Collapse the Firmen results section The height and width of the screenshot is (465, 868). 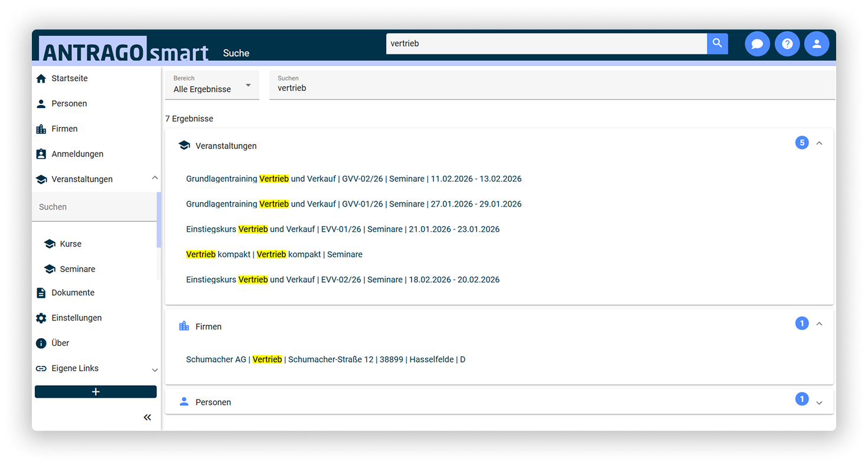[x=819, y=324]
